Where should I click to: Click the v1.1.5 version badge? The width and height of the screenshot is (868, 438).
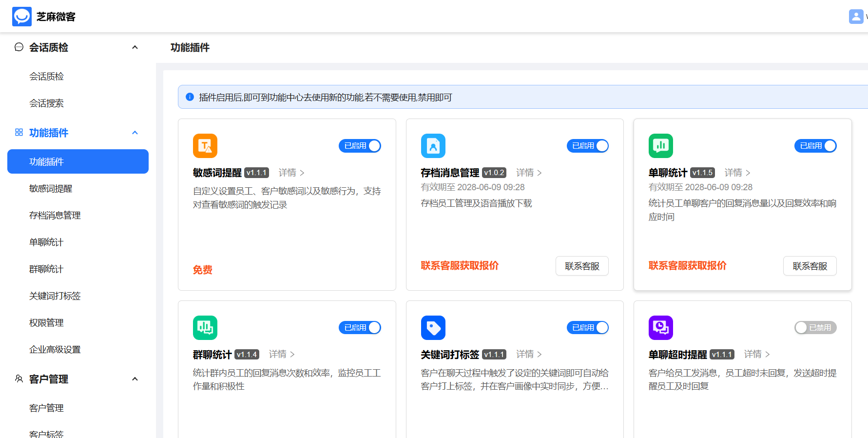[702, 173]
